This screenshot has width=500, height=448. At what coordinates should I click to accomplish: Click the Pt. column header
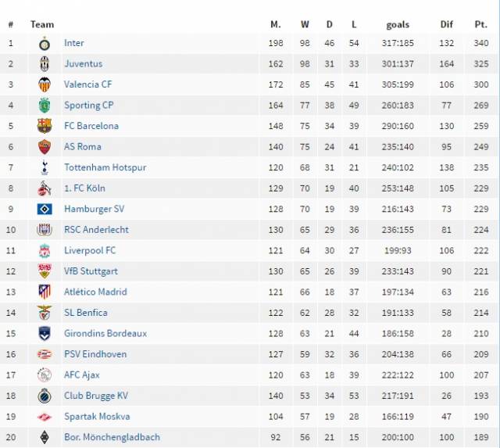[x=481, y=24]
